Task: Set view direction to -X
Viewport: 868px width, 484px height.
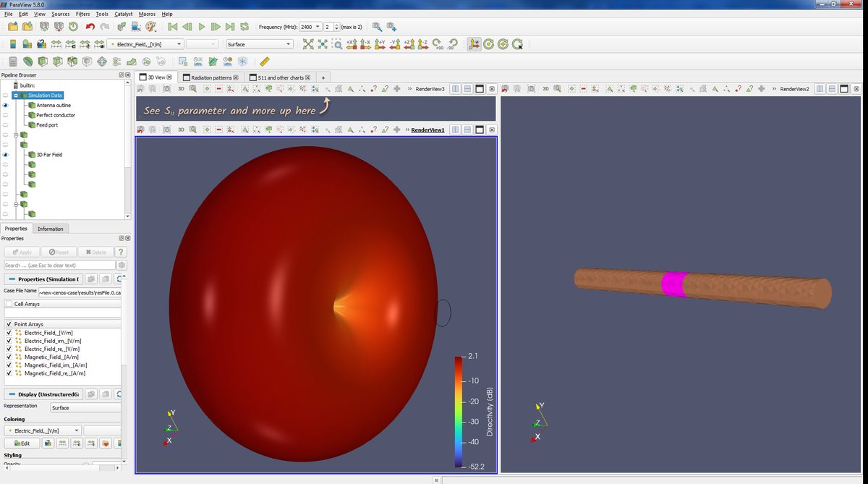Action: pos(366,44)
